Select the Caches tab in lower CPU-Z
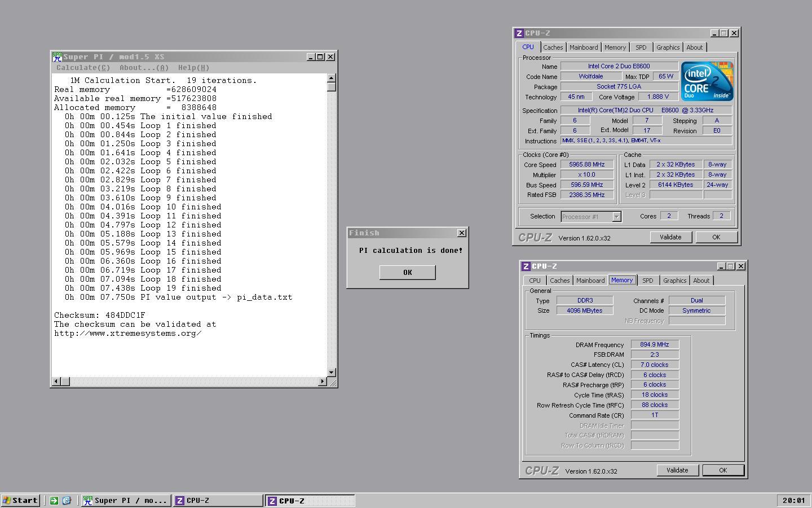The height and width of the screenshot is (508, 812). coord(560,281)
